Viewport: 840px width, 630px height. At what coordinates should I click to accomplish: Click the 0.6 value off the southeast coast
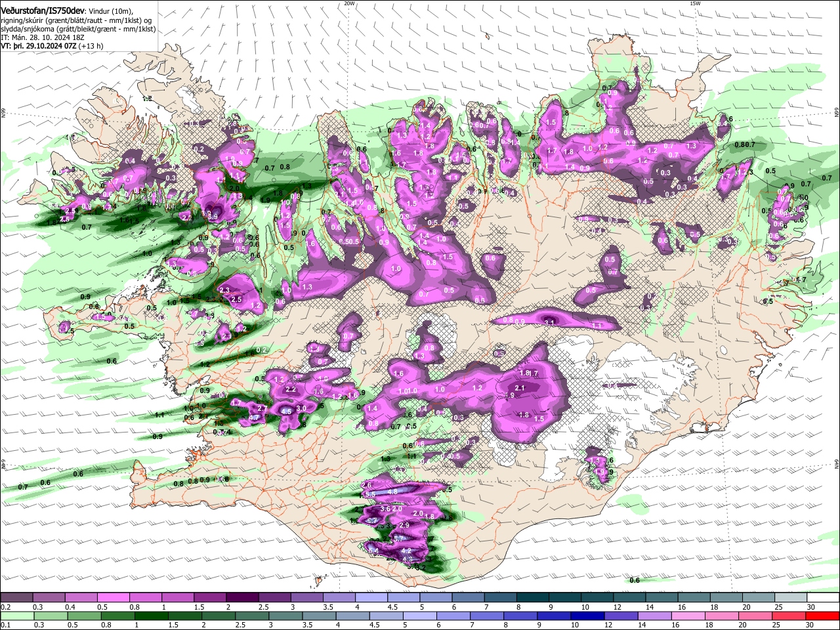click(x=635, y=580)
